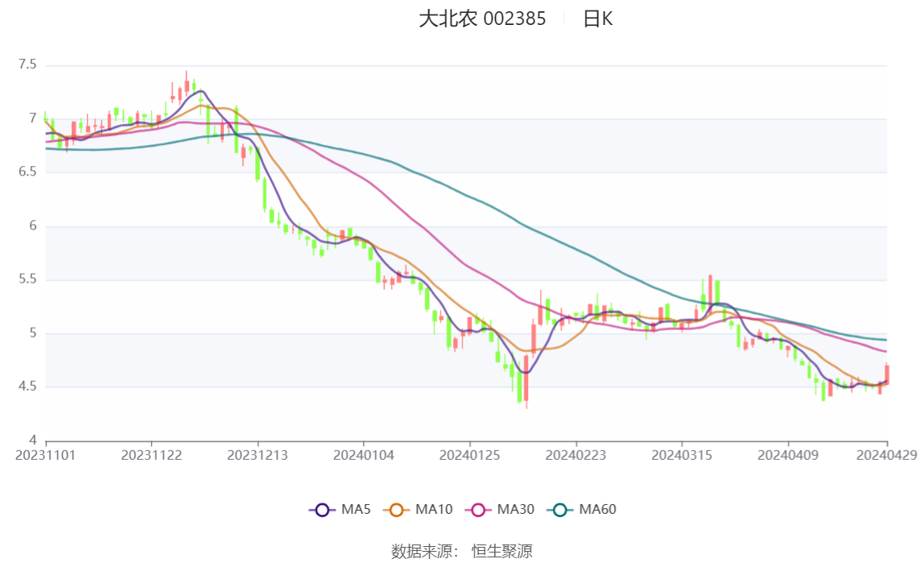Hide the MA60 line via its label
Screen dimensions: 924x563
[597, 509]
